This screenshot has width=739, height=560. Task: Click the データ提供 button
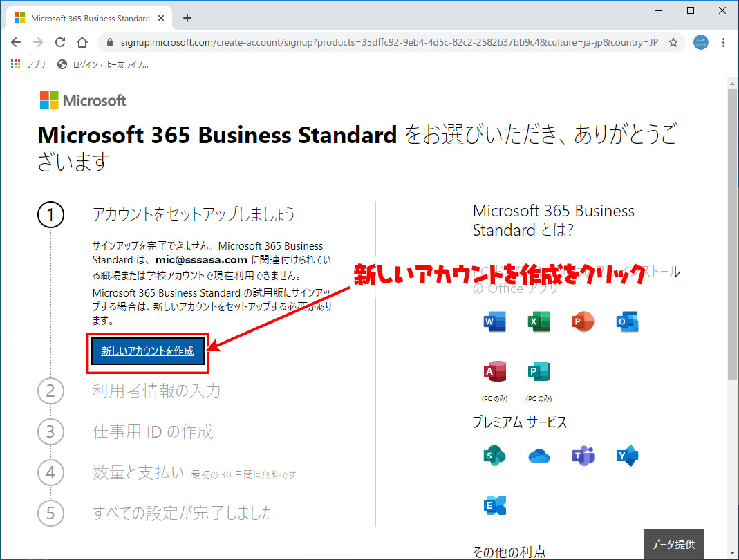click(673, 545)
